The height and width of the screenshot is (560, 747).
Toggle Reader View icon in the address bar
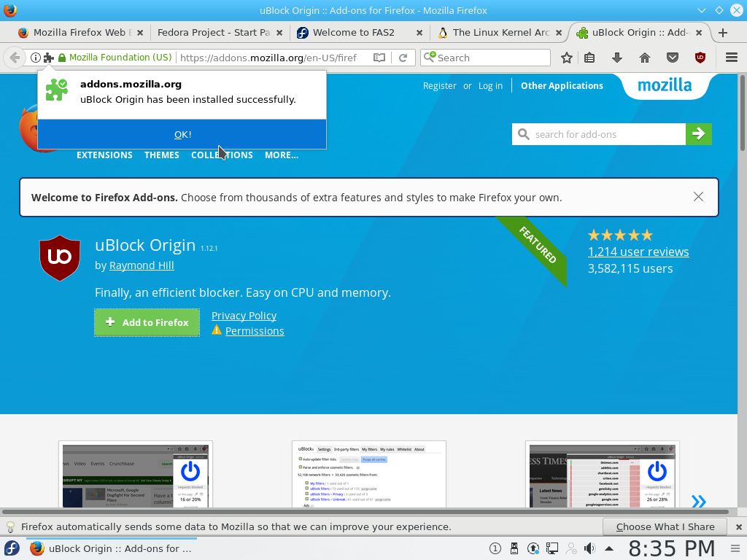(x=379, y=58)
